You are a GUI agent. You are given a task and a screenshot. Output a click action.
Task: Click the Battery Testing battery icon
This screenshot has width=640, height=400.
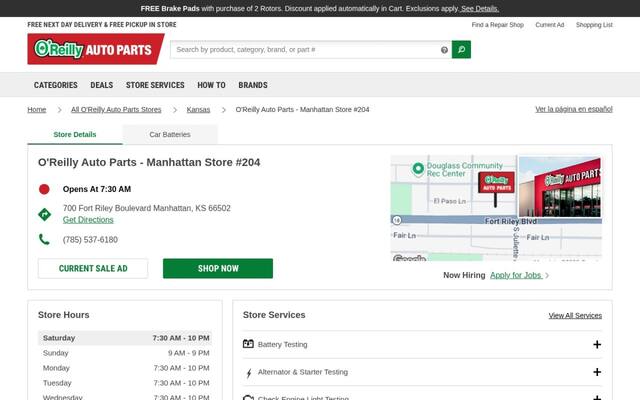coord(248,344)
